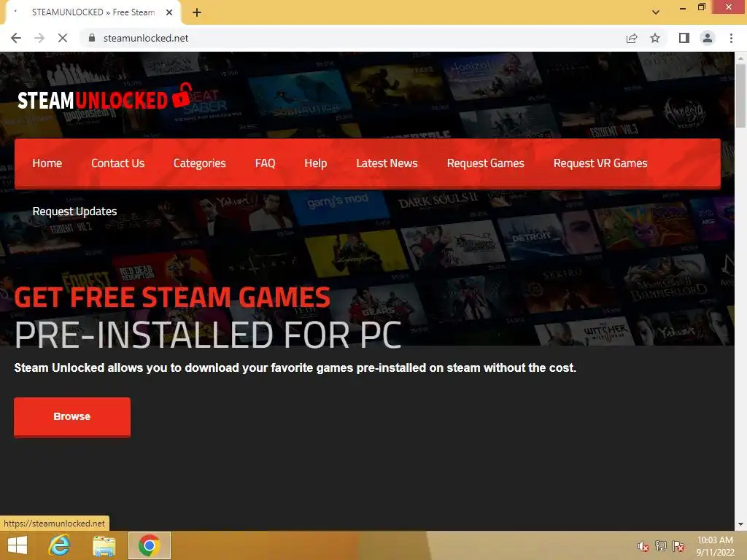Open File Explorer from the taskbar
Viewport: 747px width, 560px height.
click(x=104, y=546)
